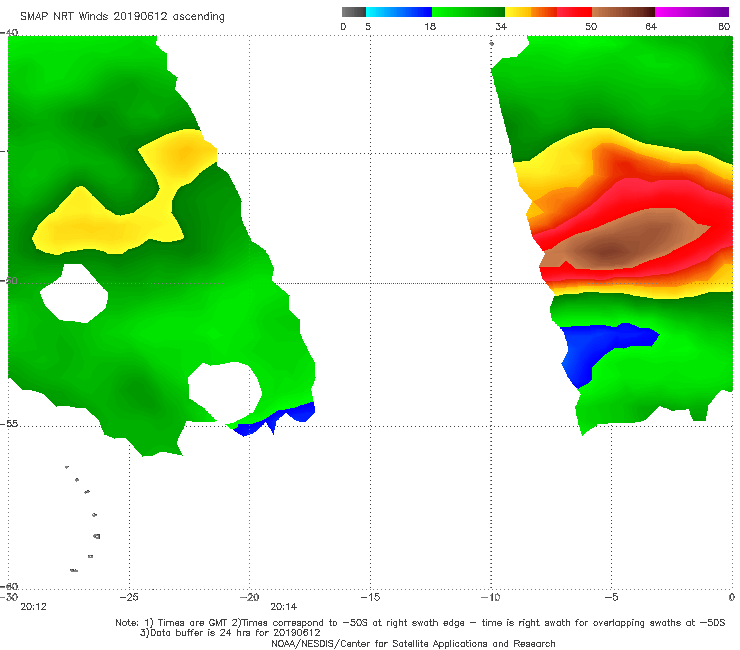This screenshot has height=650, width=740.
Task: Click the red segment of the color bar
Action: point(574,12)
